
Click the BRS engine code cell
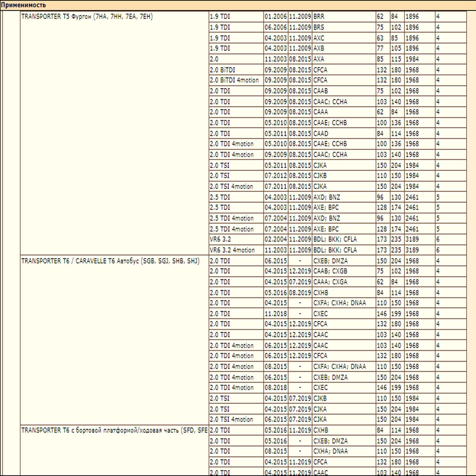(x=319, y=27)
